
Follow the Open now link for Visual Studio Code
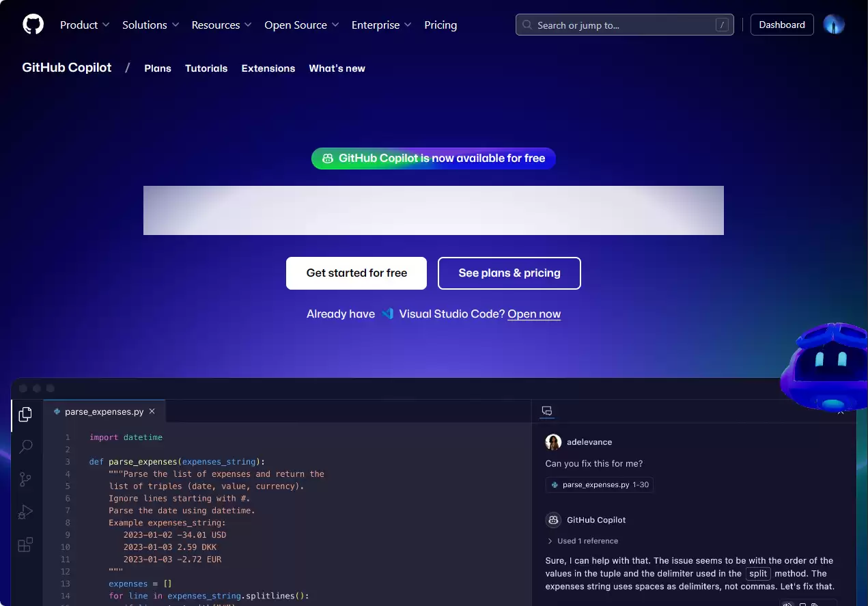click(533, 314)
